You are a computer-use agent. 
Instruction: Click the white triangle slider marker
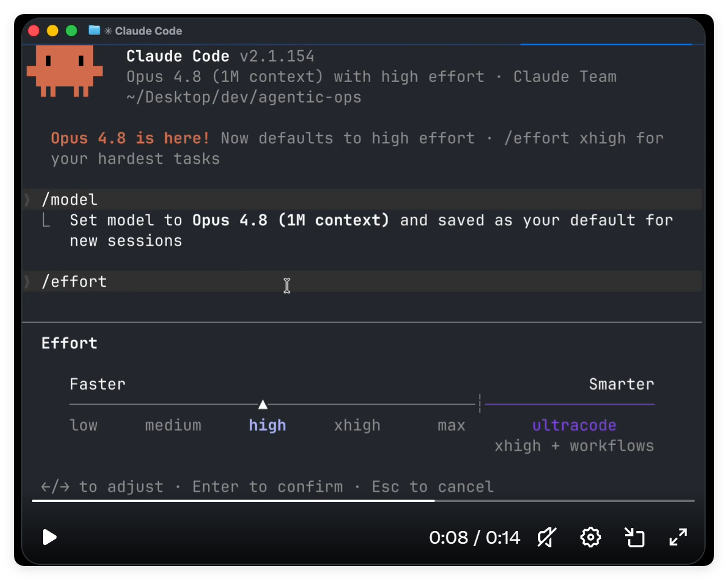pos(262,404)
